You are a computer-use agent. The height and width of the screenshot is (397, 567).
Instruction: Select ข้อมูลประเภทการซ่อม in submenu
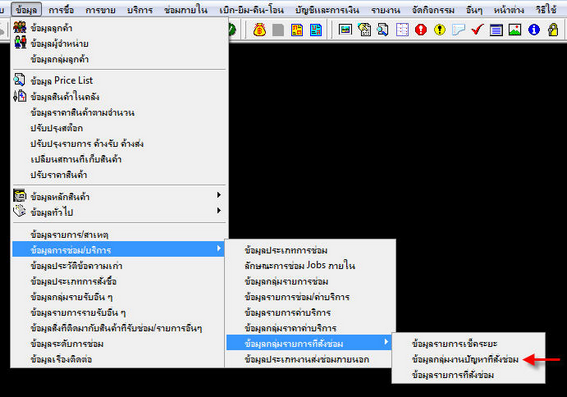coord(310,250)
